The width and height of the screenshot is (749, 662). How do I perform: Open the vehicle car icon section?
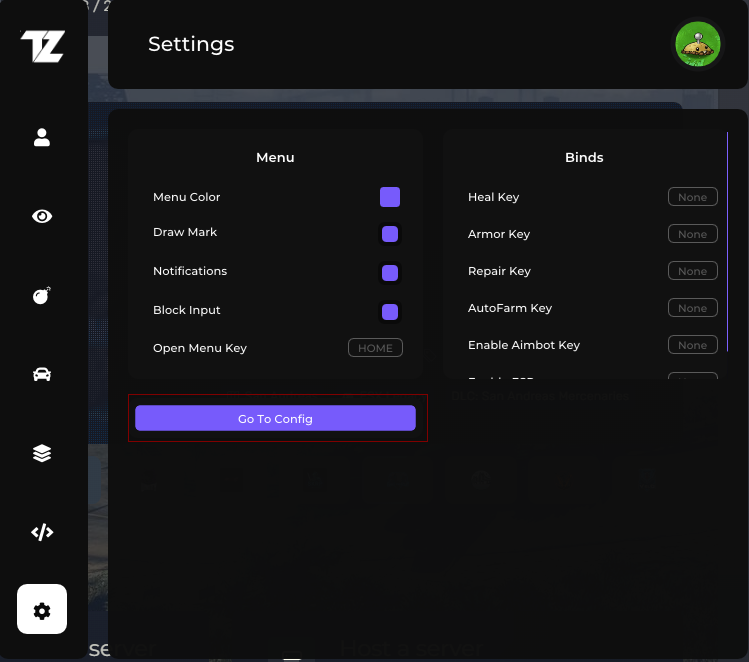point(42,374)
